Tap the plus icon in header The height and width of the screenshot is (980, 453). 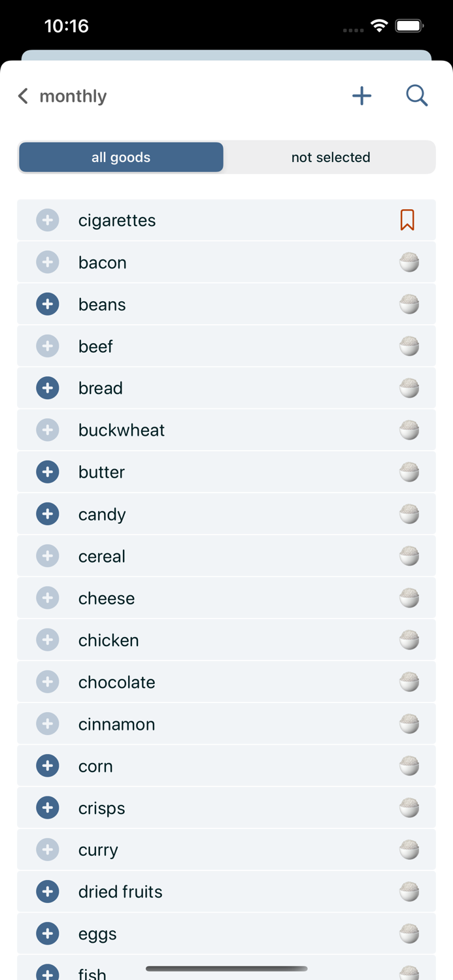pos(361,96)
